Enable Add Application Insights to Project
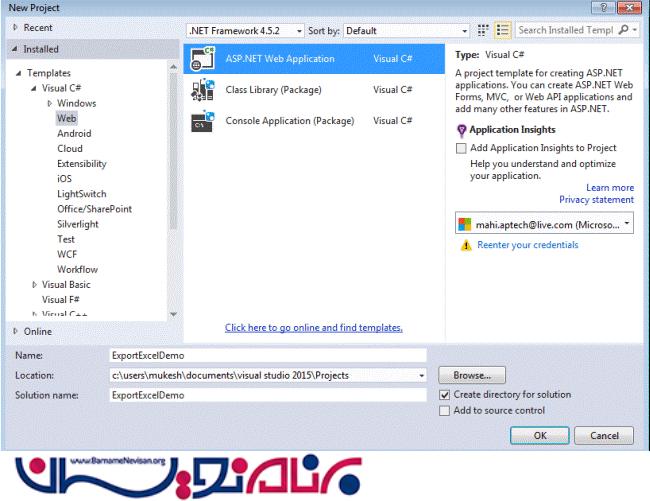The height and width of the screenshot is (501, 650). [x=461, y=148]
